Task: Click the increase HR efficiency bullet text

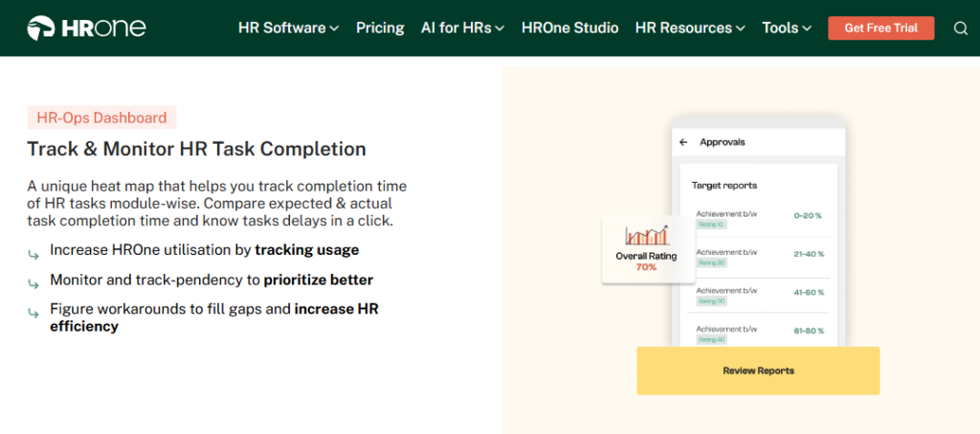Action: tap(214, 318)
